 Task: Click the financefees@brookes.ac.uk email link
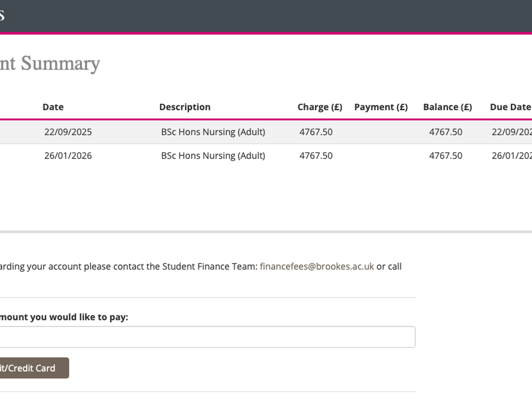pos(317,266)
